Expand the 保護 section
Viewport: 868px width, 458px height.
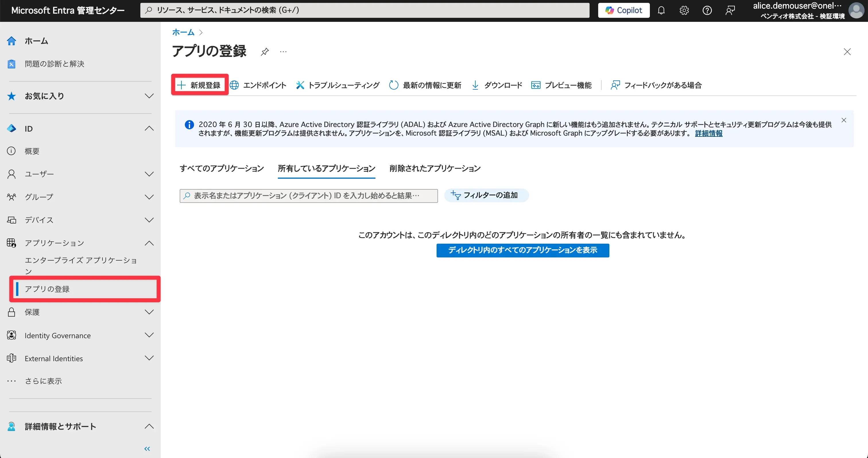(x=149, y=312)
